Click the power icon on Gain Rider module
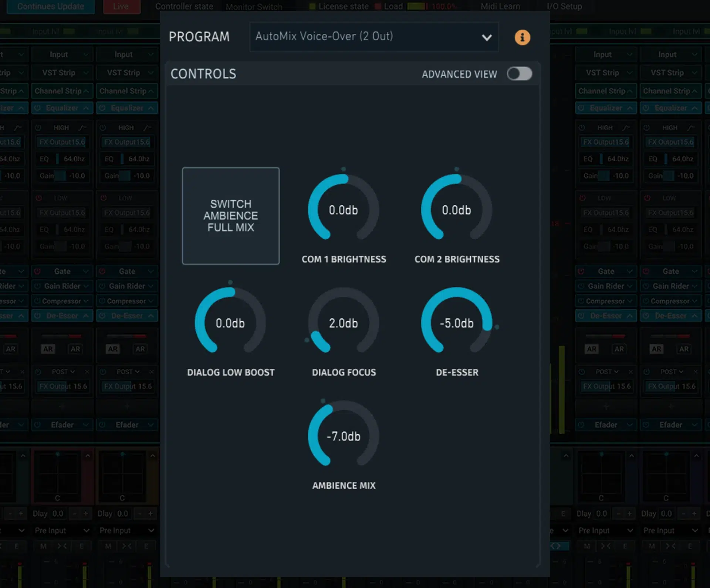Screen dimensions: 710x588 (x=37, y=286)
